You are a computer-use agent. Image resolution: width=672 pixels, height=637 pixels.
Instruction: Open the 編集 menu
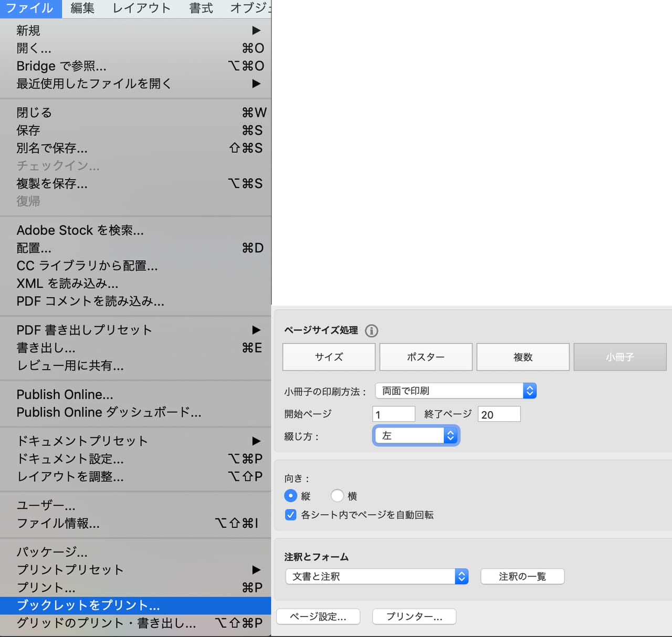(82, 8)
